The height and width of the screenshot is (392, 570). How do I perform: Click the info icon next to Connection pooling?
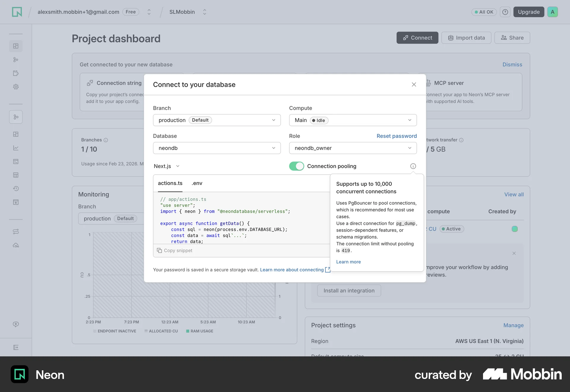[x=413, y=166]
